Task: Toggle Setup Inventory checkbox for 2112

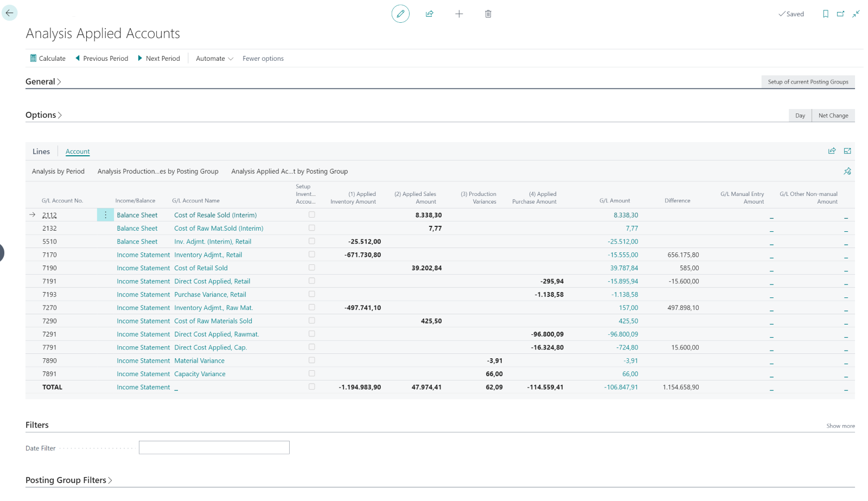Action: point(312,214)
